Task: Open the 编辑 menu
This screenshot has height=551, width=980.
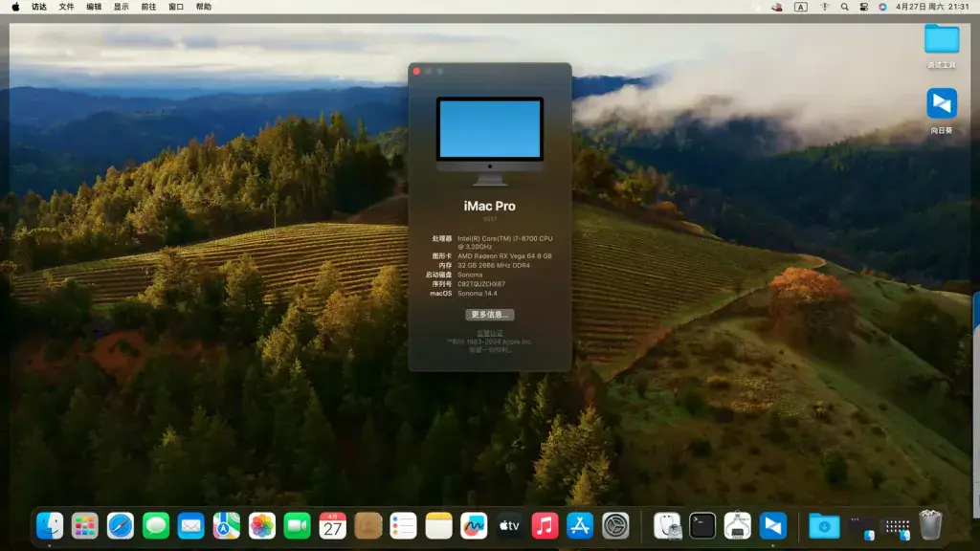Action: pyautogui.click(x=94, y=7)
